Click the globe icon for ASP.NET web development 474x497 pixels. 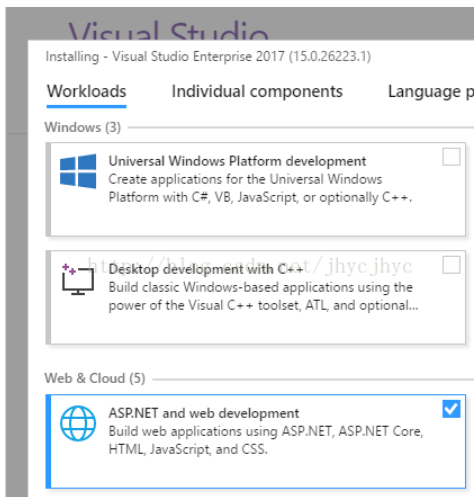(x=78, y=423)
